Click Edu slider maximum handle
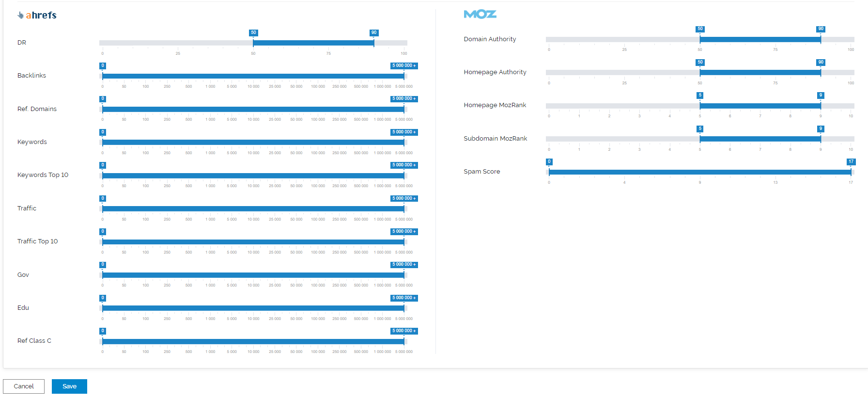Image resolution: width=868 pixels, height=401 pixels. click(404, 308)
